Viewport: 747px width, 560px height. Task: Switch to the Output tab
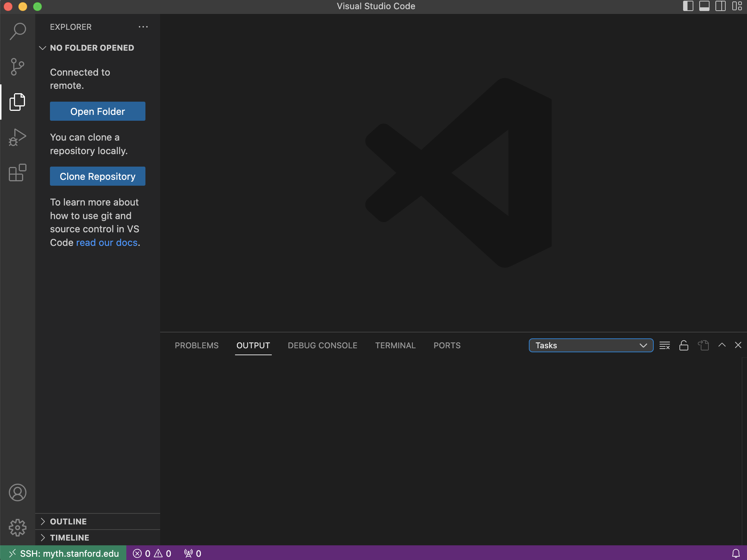click(253, 345)
